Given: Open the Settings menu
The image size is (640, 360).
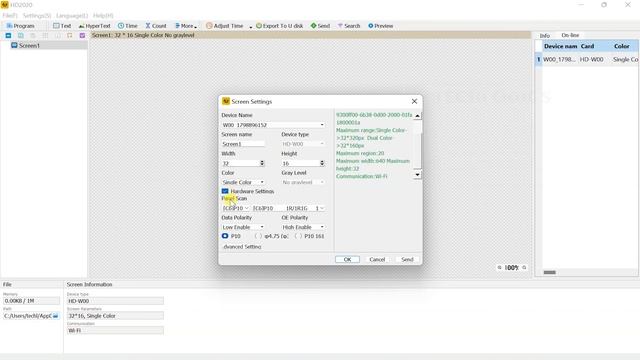Looking at the screenshot, I should pyautogui.click(x=37, y=16).
